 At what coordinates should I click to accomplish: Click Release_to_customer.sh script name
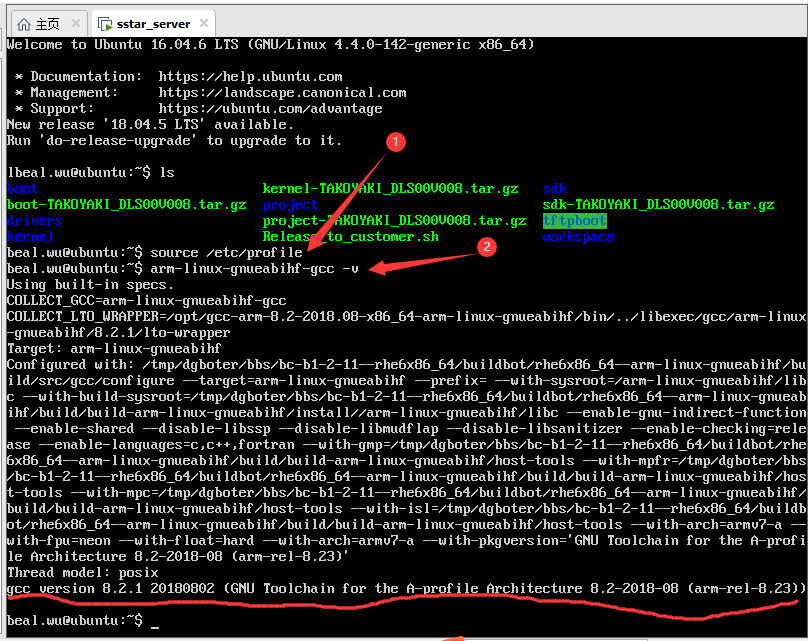click(350, 237)
